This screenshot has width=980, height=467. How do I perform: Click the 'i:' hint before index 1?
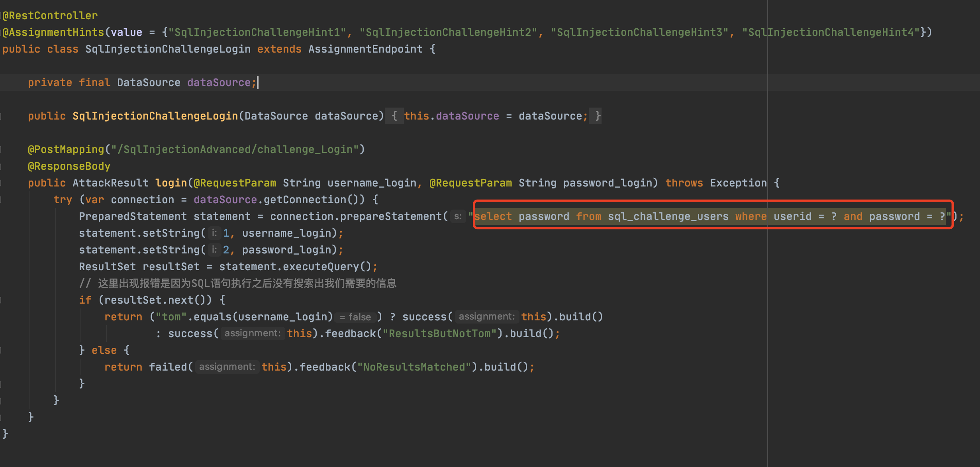(x=214, y=233)
